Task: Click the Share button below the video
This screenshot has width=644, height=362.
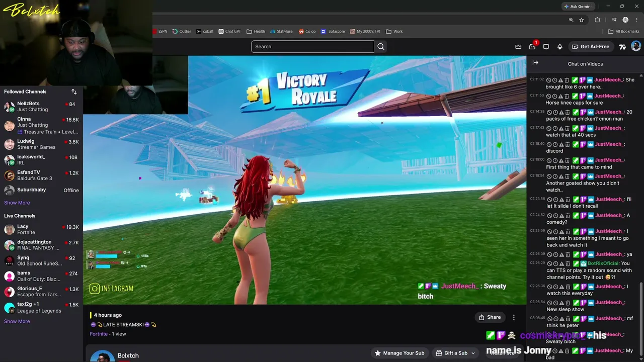Action: 490,317
